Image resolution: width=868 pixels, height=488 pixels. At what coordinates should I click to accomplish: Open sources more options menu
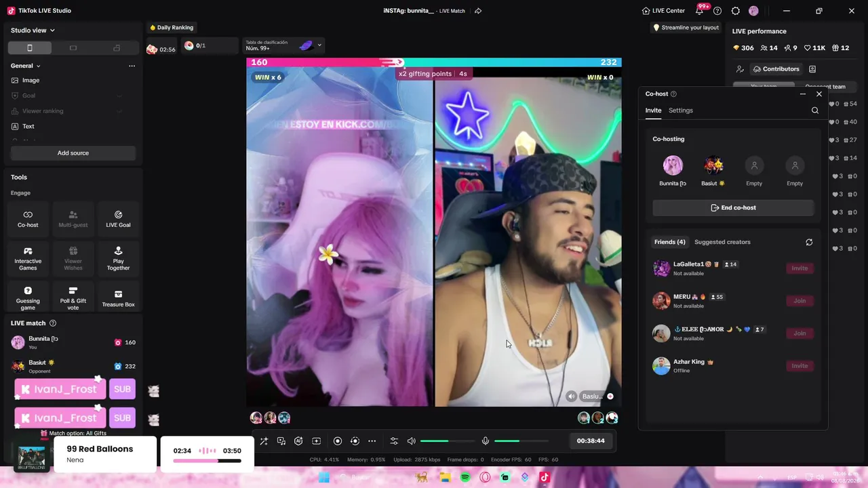click(132, 66)
